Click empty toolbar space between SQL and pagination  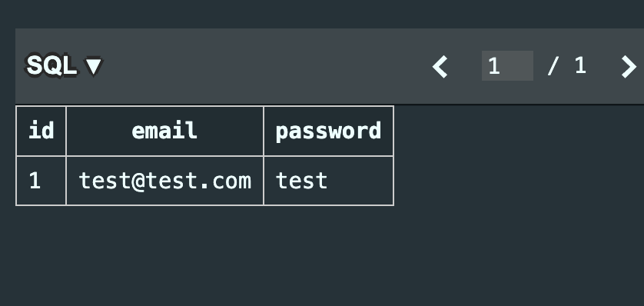click(267, 66)
